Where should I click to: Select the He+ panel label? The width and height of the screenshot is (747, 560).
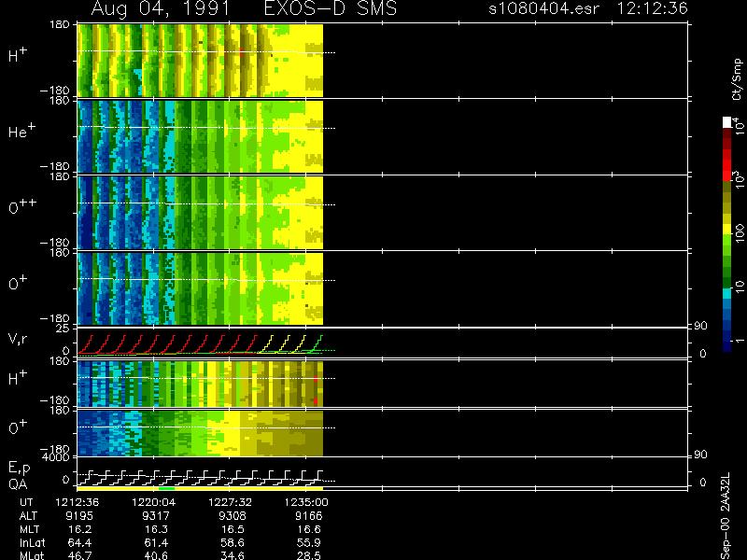21,131
